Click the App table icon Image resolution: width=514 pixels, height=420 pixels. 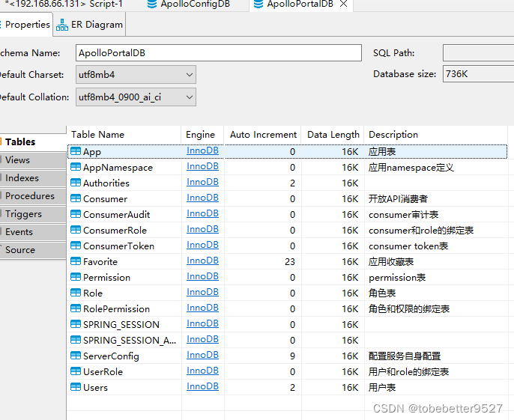(76, 151)
